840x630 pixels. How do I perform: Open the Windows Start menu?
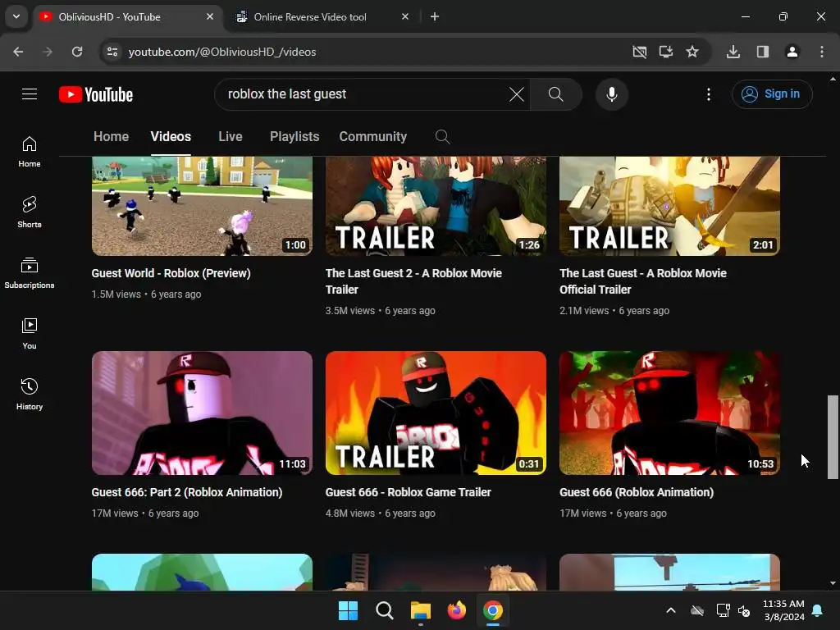(348, 610)
